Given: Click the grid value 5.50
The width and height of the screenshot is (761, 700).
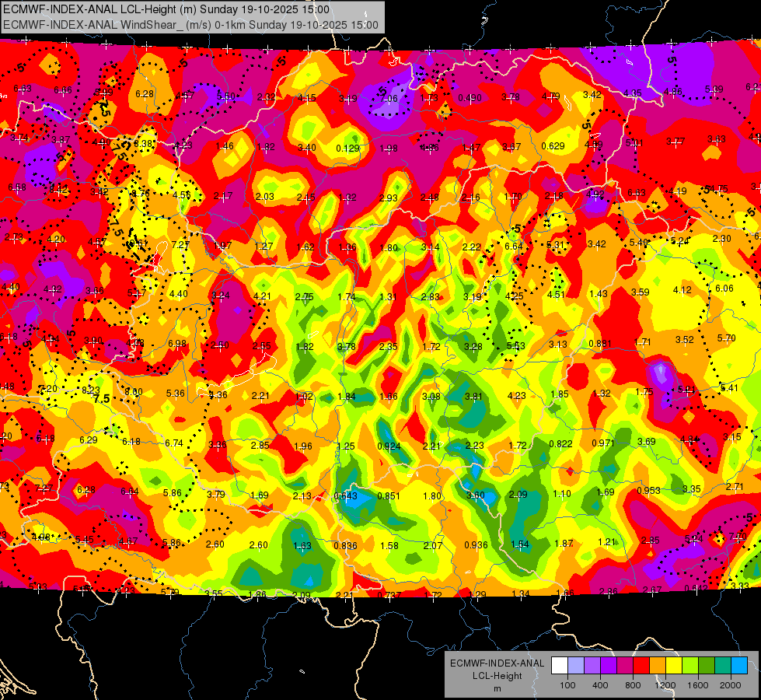Looking at the screenshot, I should click(x=225, y=96).
